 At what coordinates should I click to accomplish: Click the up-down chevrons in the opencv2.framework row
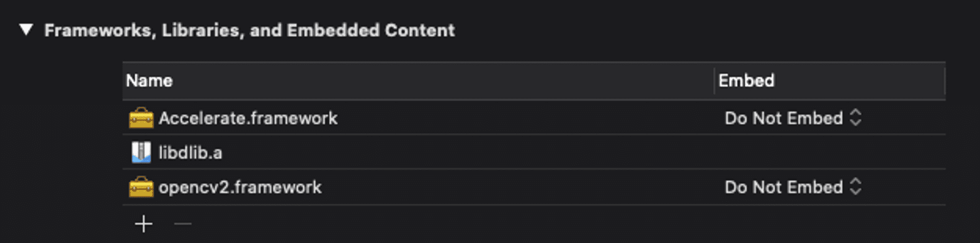pyautogui.click(x=856, y=187)
